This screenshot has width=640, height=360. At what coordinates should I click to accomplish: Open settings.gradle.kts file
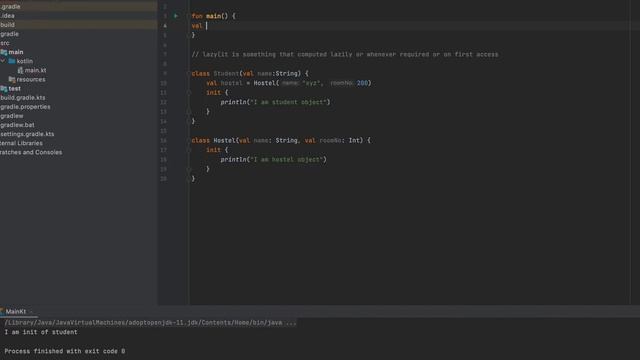27,134
